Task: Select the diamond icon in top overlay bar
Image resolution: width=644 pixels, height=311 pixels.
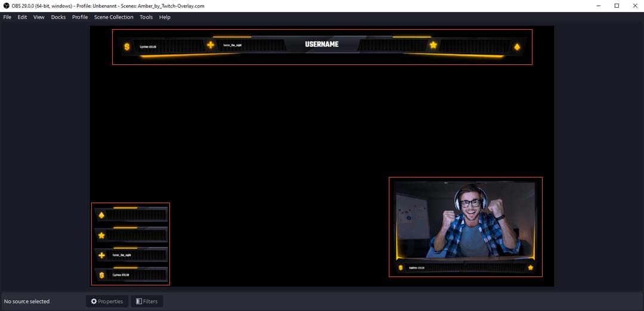Action: point(517,47)
